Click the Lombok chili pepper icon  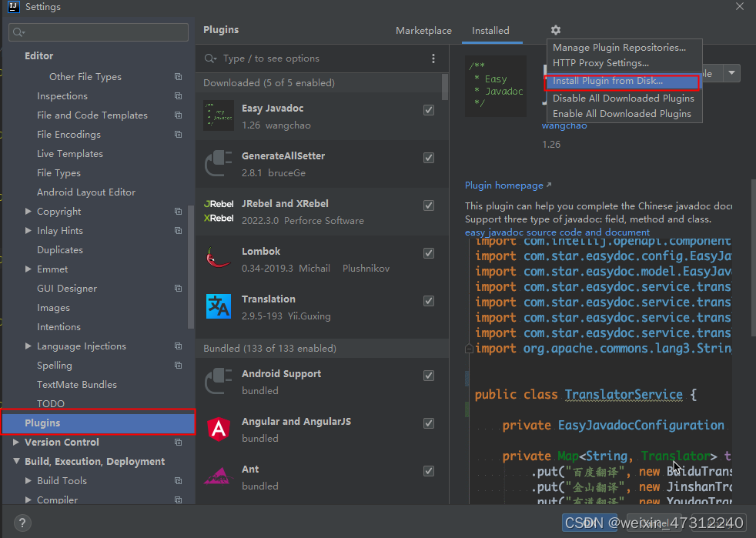pyautogui.click(x=219, y=257)
